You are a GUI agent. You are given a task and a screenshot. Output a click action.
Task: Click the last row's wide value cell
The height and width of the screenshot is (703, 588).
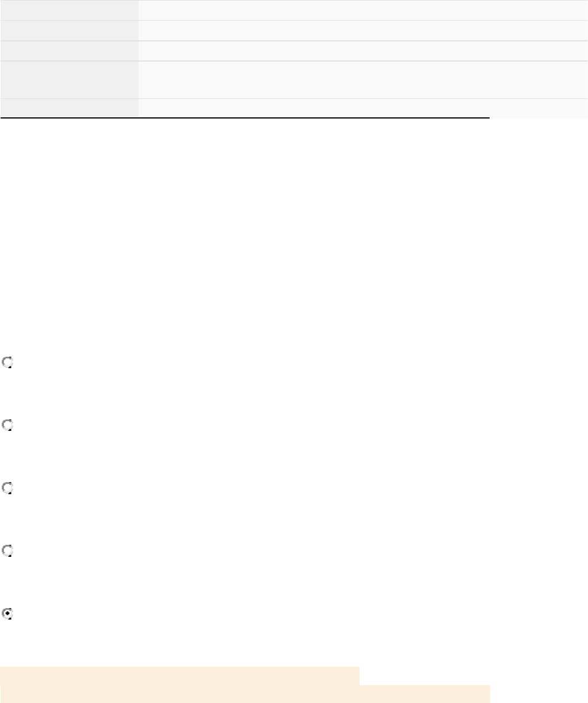tap(362, 107)
